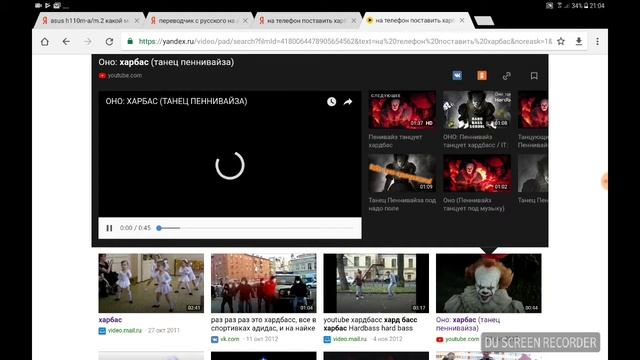The height and width of the screenshot is (360, 640).
Task: Click the share arrow in player
Action: (x=348, y=102)
